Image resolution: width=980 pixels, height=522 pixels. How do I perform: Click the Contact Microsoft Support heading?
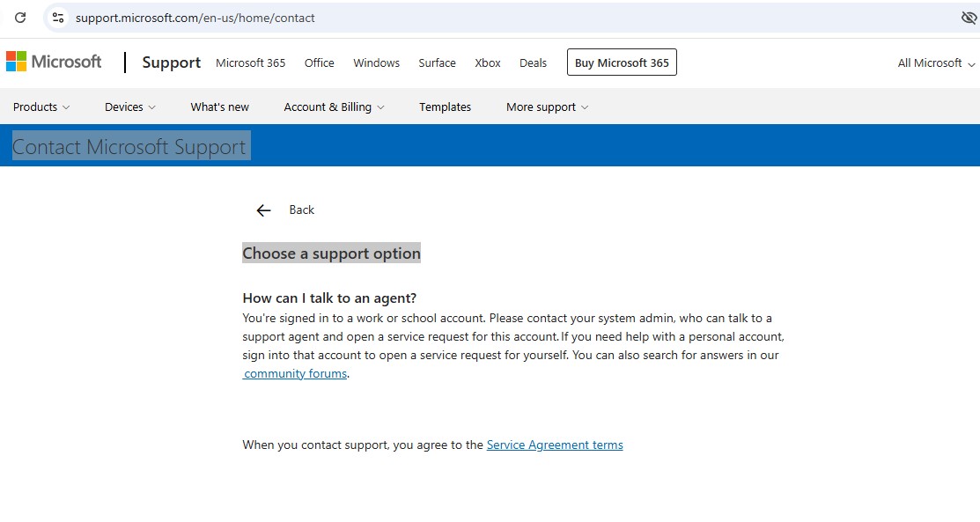tap(131, 146)
